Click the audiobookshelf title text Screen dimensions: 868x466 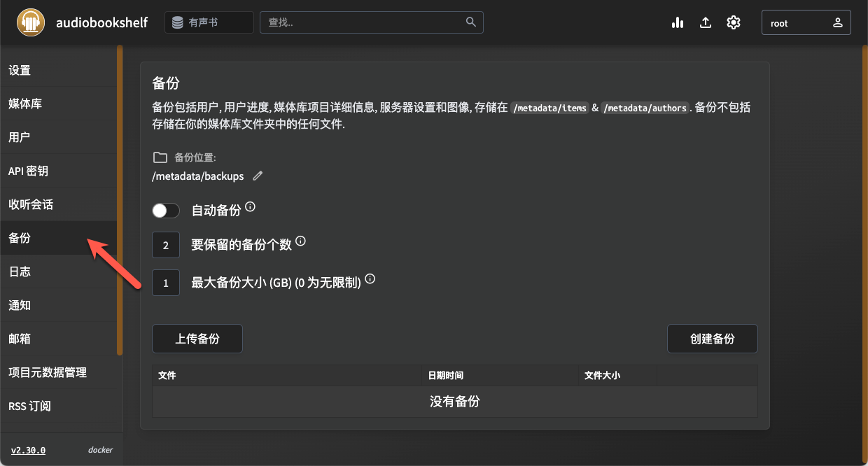(x=102, y=22)
